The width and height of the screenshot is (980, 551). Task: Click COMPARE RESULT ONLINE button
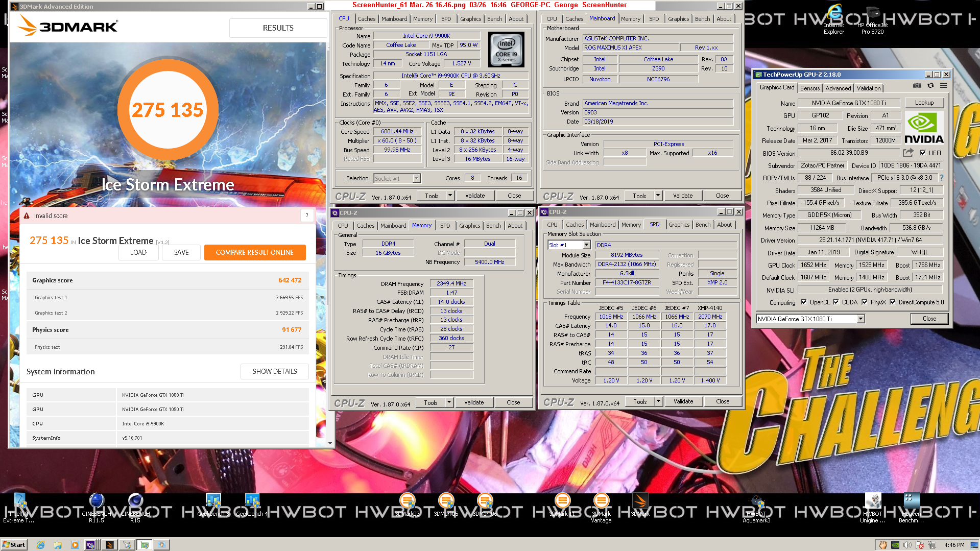coord(255,252)
